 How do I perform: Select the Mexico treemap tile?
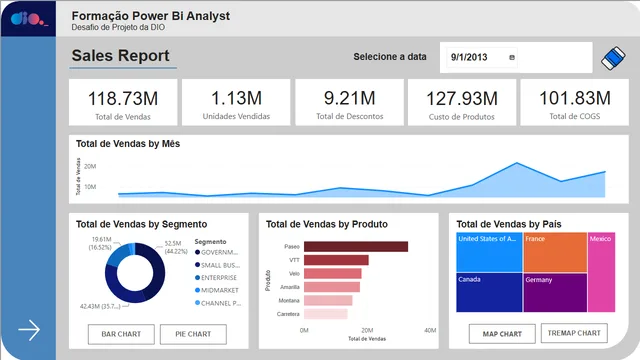(x=602, y=272)
